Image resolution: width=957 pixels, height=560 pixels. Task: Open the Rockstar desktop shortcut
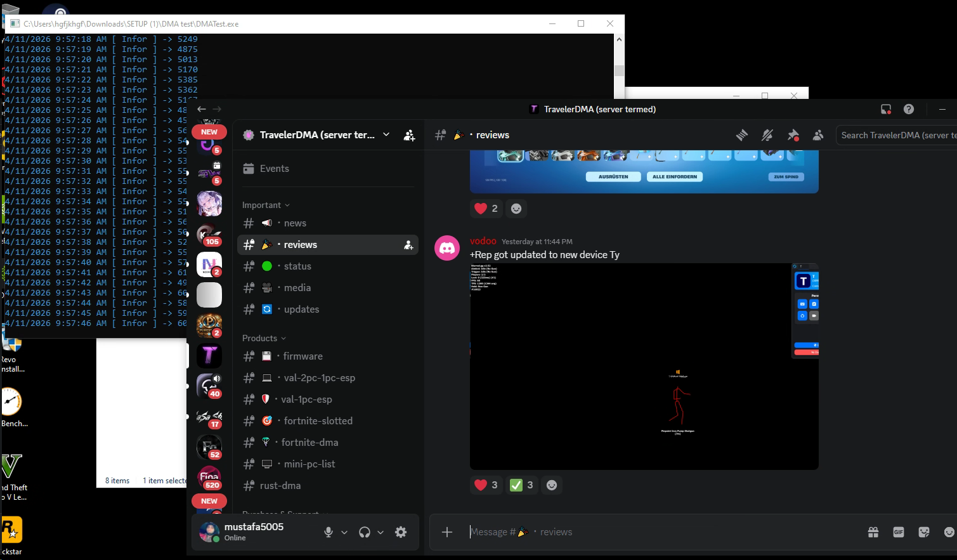[11, 535]
